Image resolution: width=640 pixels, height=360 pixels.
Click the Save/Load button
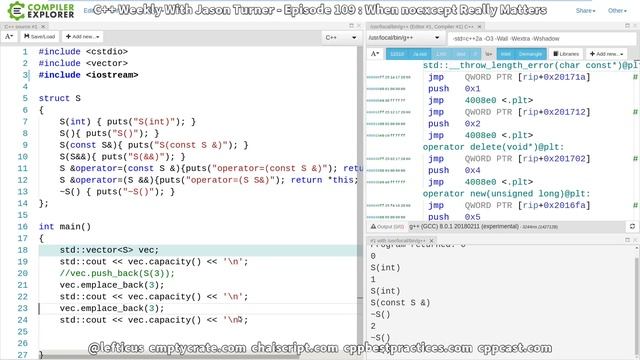pyautogui.click(x=39, y=37)
